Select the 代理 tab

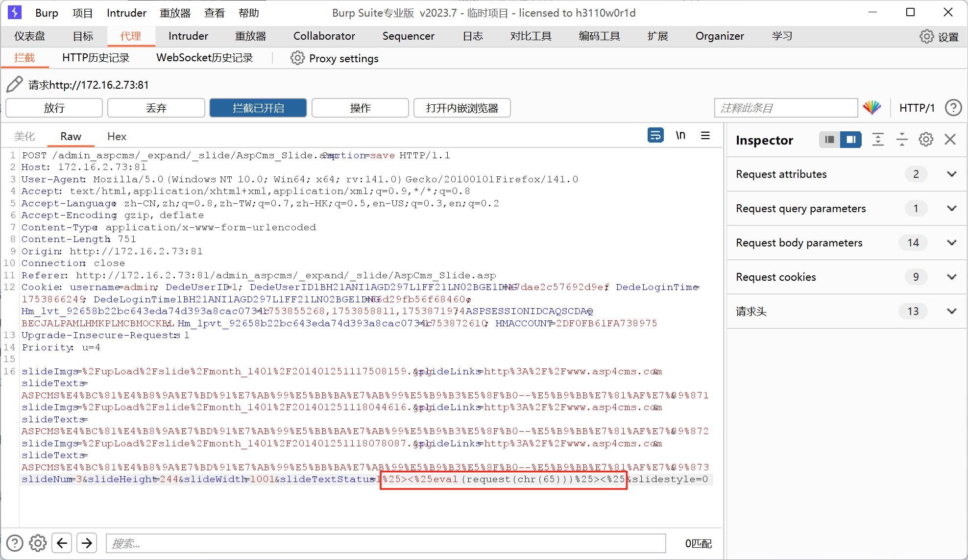[x=131, y=36]
